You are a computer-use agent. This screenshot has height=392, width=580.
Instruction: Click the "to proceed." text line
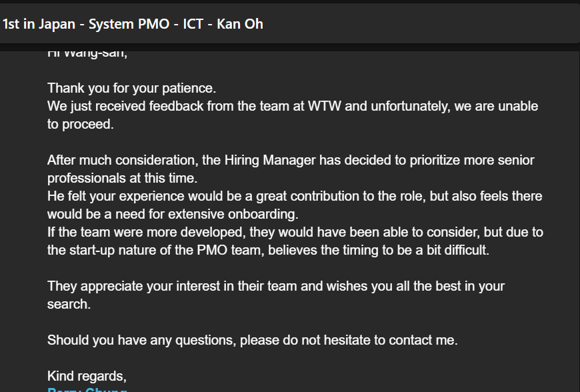(x=80, y=124)
